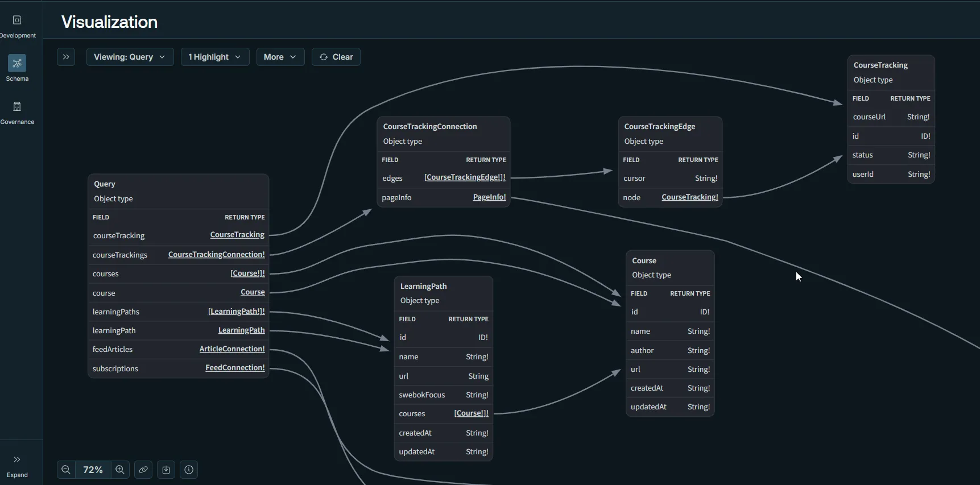Click the swebokFocus field in LearningPath
The image size is (980, 485).
(444, 395)
